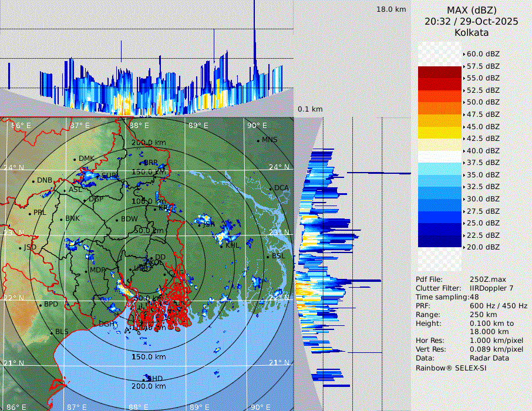Screen dimensions: 532x411
Task: Click the darkest red legend swatch
Action: point(439,72)
